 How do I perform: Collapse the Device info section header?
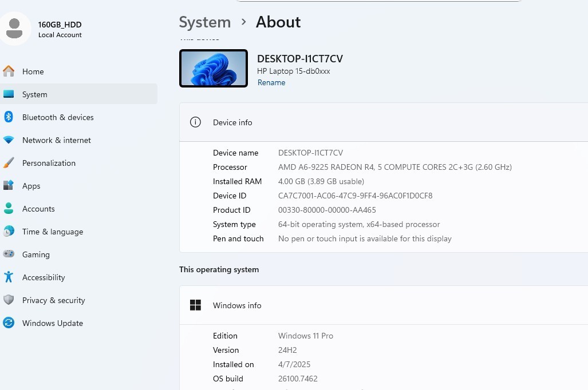384,122
